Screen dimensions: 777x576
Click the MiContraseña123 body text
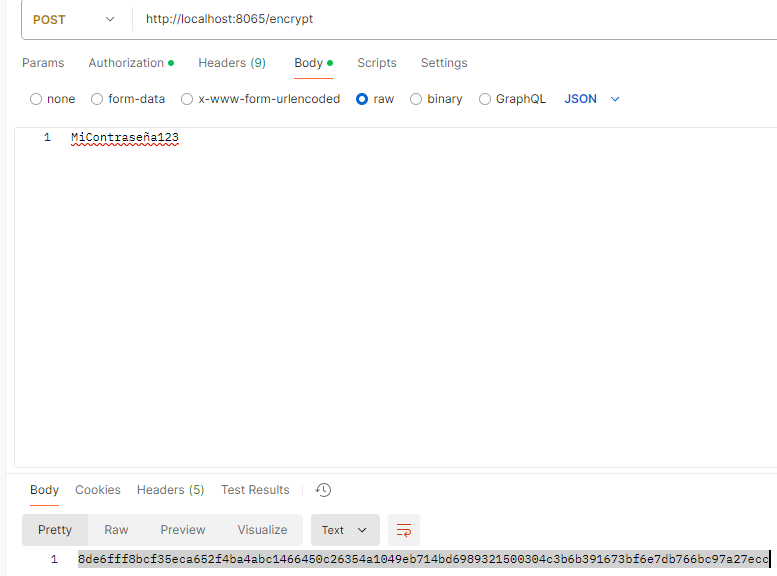pos(125,137)
